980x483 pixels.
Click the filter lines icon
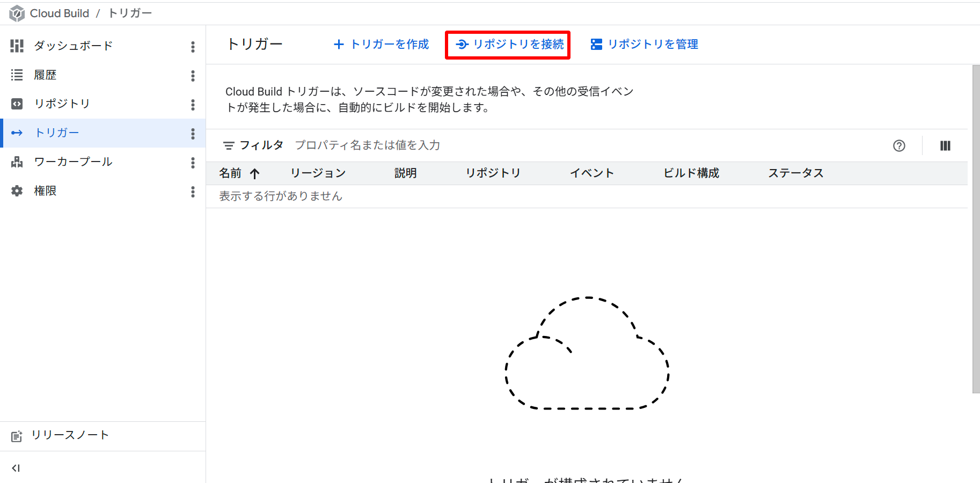tap(229, 145)
